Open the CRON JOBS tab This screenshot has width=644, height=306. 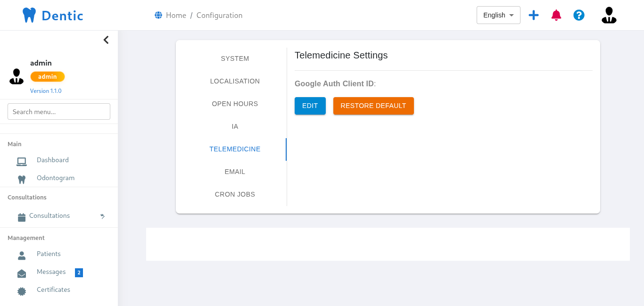pyautogui.click(x=235, y=194)
